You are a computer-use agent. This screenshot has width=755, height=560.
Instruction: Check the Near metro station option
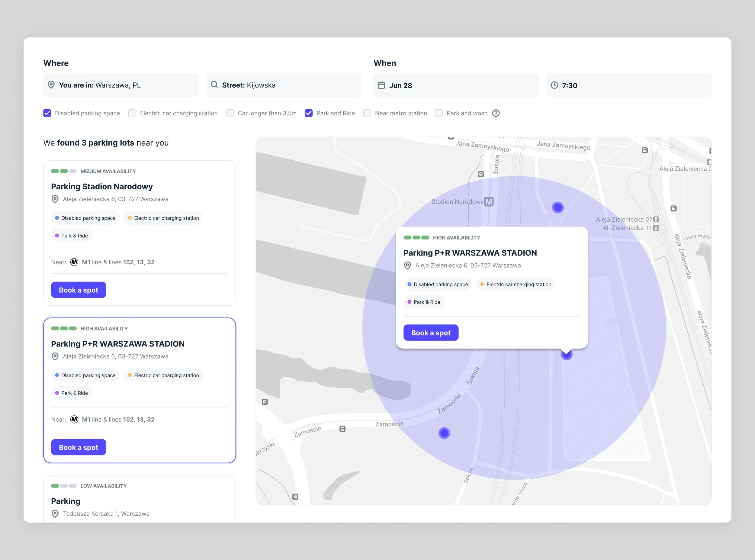tap(367, 113)
